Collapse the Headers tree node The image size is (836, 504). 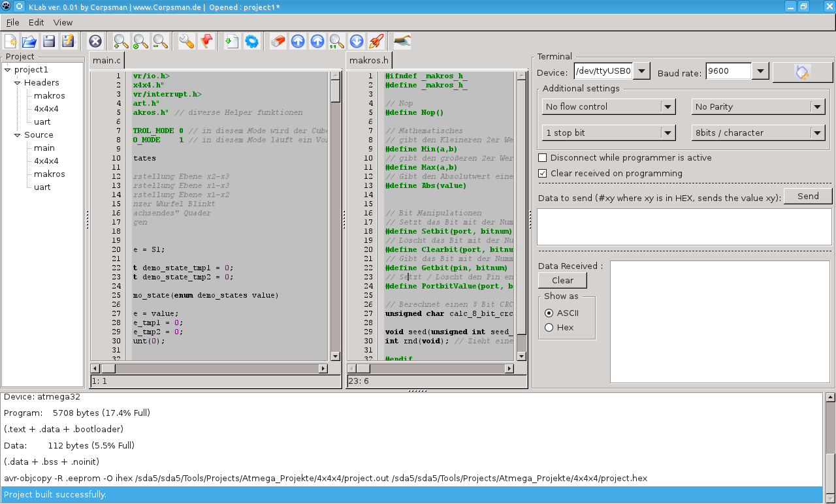pyautogui.click(x=18, y=83)
